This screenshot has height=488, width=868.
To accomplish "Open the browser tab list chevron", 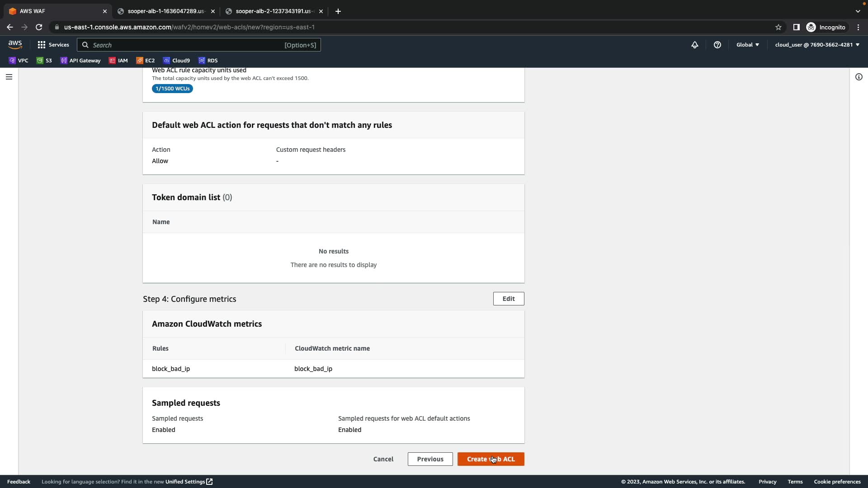I will [858, 11].
